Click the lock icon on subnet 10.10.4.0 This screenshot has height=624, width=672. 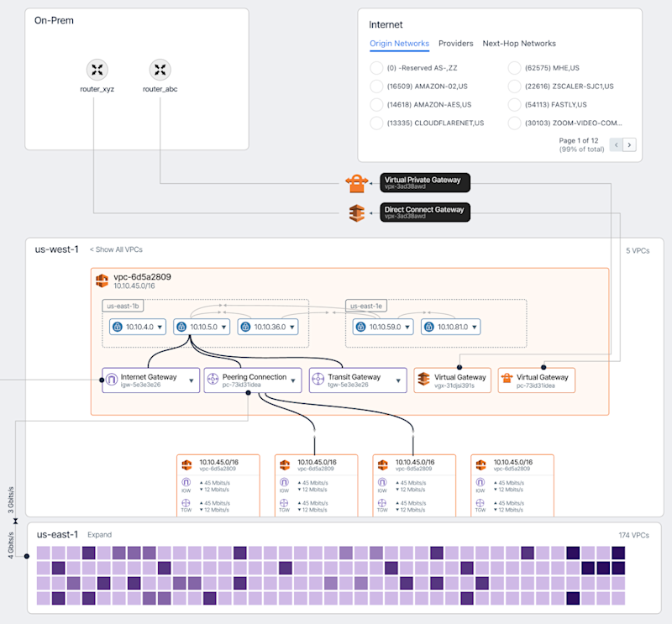coord(118,327)
